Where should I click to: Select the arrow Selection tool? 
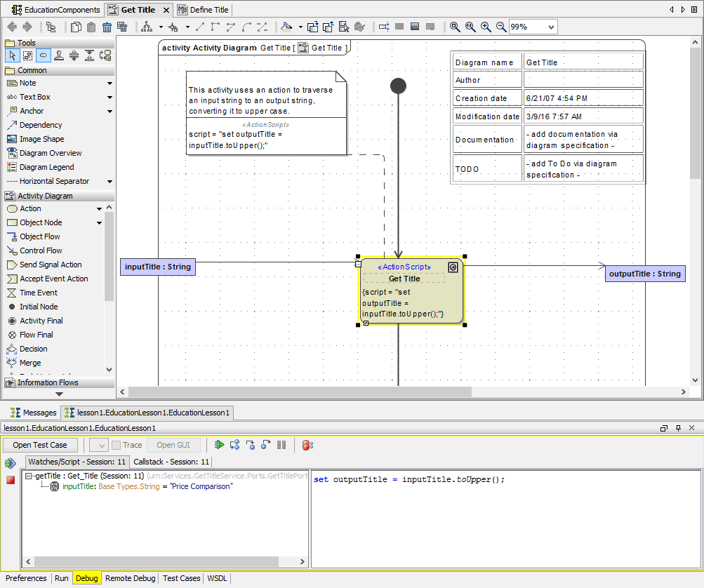tap(12, 55)
